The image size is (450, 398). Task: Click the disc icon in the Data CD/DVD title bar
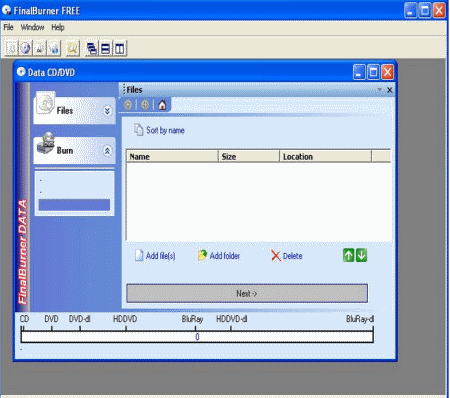(x=21, y=72)
